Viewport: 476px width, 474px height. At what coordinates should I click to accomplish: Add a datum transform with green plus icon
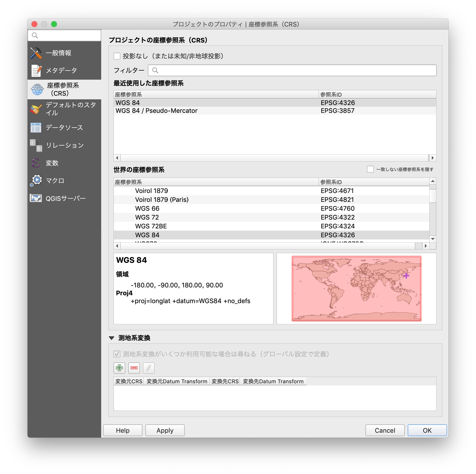tap(119, 368)
